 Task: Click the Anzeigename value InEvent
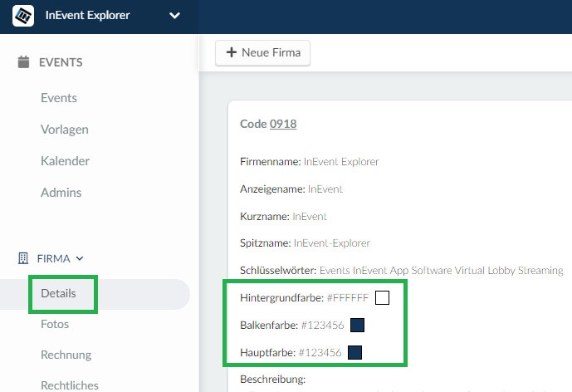325,189
